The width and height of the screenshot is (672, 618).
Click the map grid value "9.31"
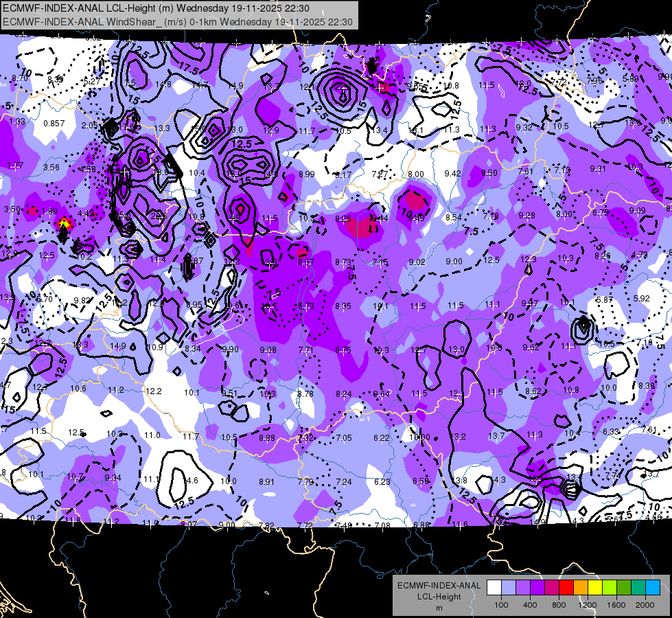pos(598,169)
